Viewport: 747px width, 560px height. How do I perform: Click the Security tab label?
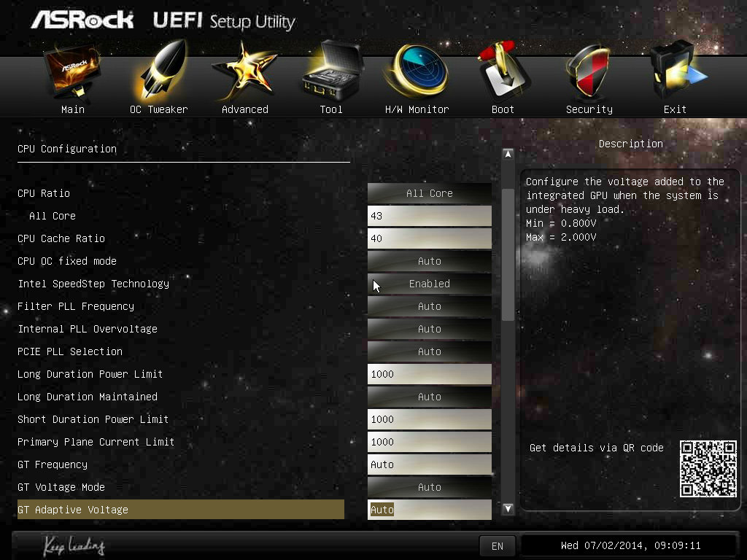[x=589, y=109]
